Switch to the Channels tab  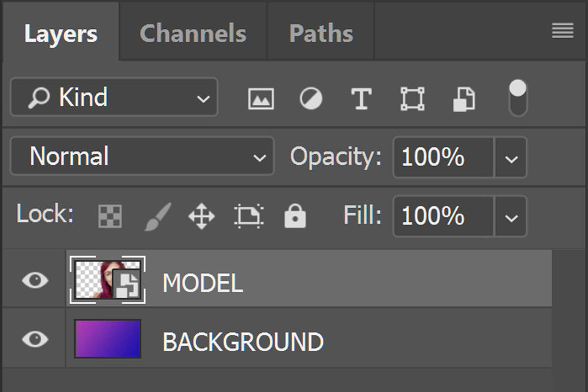[193, 33]
